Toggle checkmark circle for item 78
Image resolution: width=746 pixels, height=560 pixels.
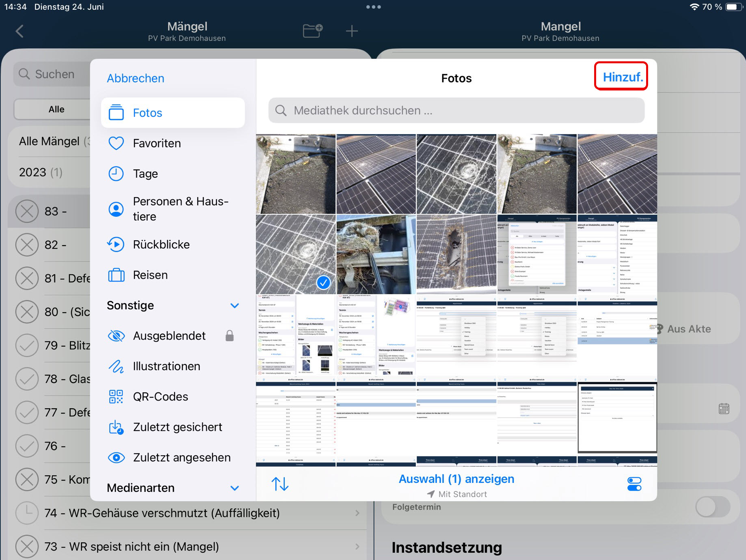point(27,379)
